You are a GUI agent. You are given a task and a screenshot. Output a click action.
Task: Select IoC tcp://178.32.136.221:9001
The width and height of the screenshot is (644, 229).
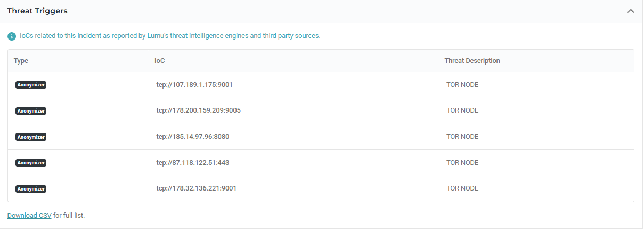196,188
